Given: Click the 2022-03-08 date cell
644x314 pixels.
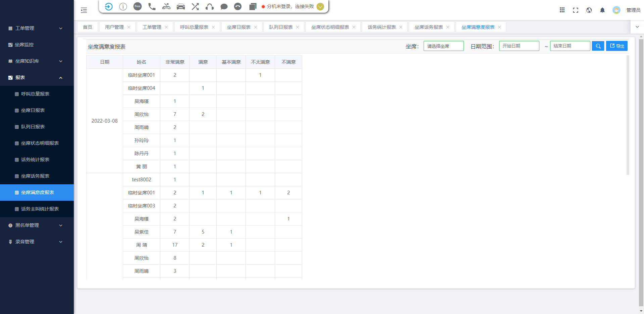Looking at the screenshot, I should 105,121.
